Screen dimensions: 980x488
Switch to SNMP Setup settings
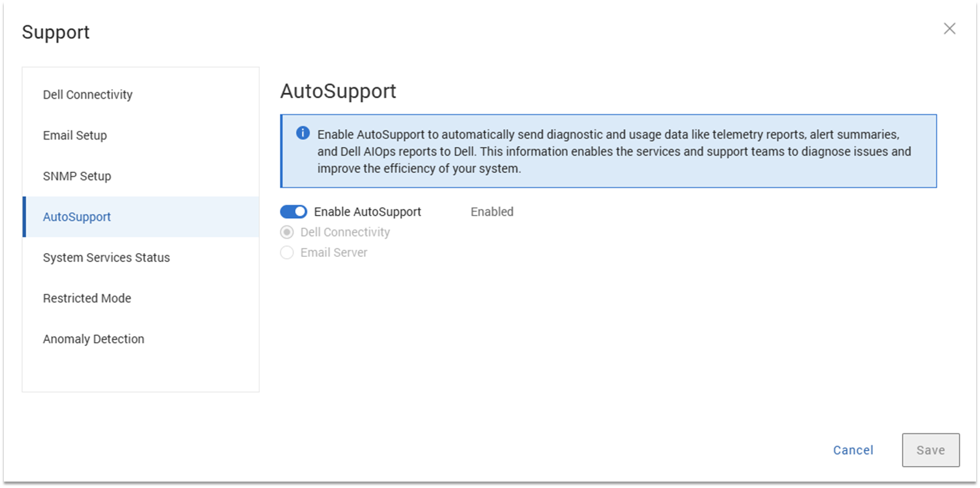tap(77, 176)
